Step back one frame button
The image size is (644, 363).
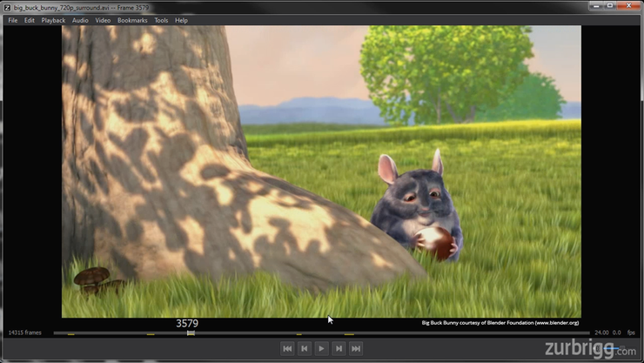click(305, 348)
